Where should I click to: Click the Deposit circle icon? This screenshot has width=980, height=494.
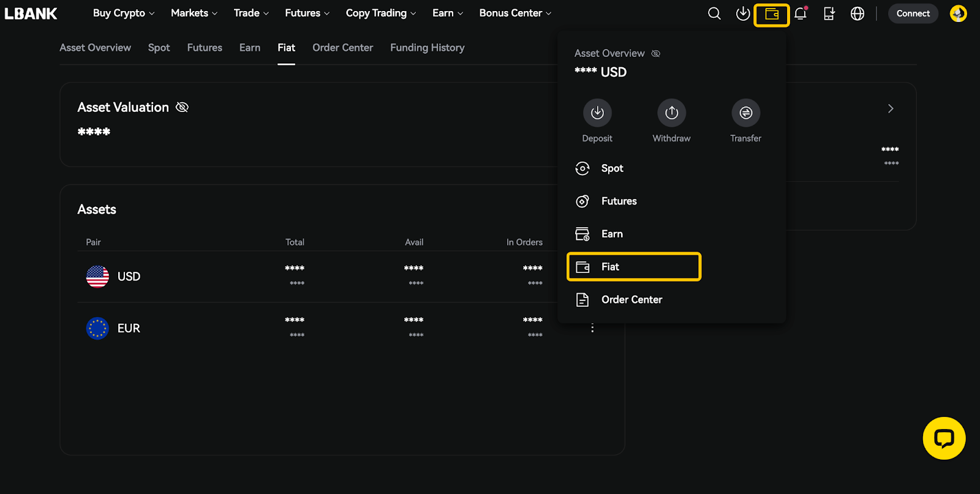tap(597, 113)
